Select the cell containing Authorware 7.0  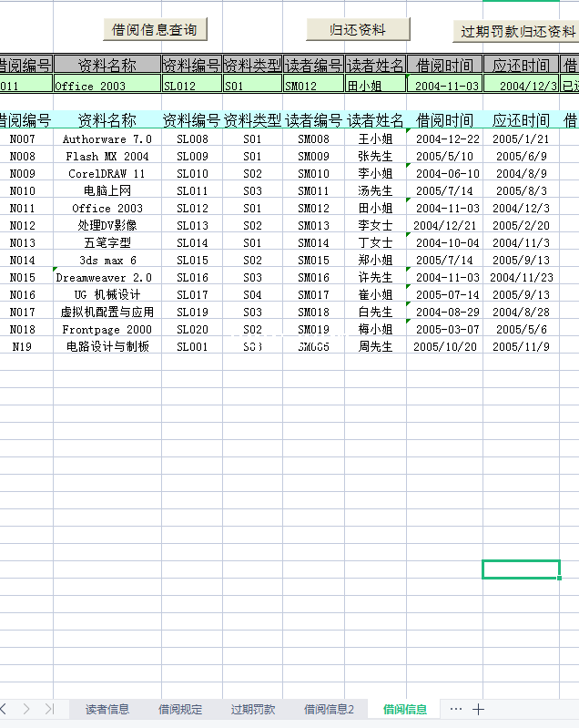[107, 139]
